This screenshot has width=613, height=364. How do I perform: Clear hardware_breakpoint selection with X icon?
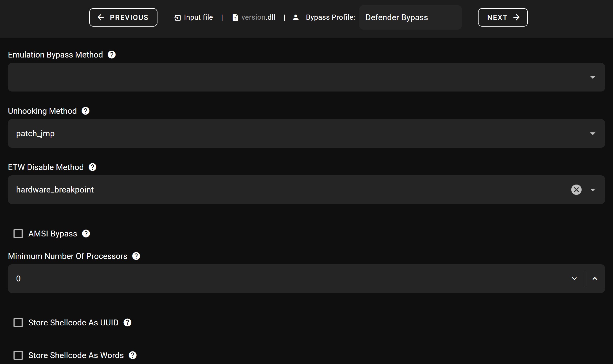(576, 190)
